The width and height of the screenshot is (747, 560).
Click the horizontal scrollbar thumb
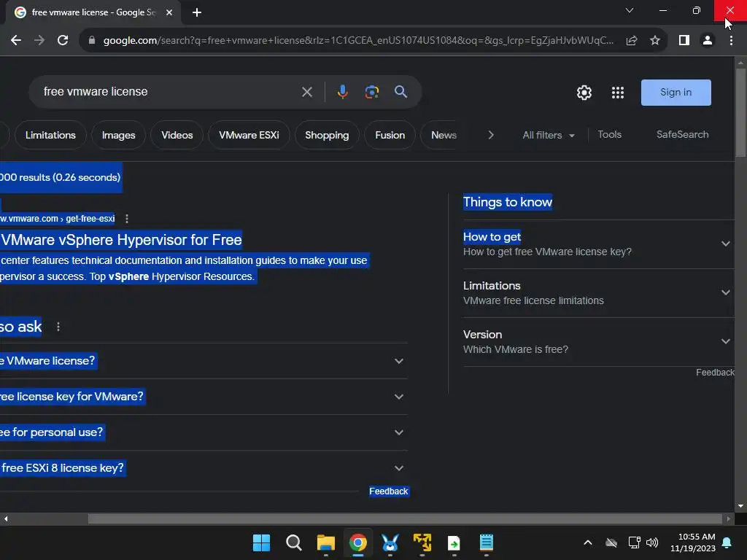[x=405, y=518]
